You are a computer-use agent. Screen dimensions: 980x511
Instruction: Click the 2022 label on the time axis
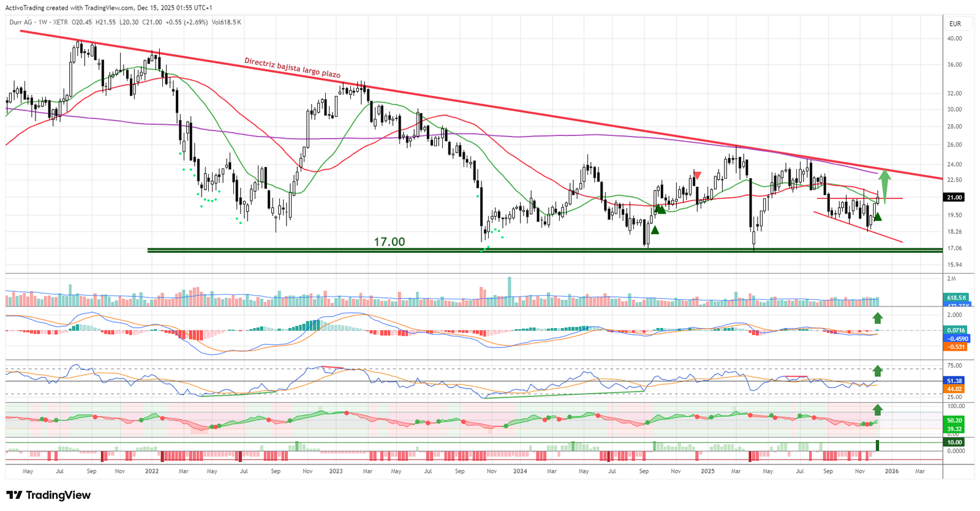(151, 471)
